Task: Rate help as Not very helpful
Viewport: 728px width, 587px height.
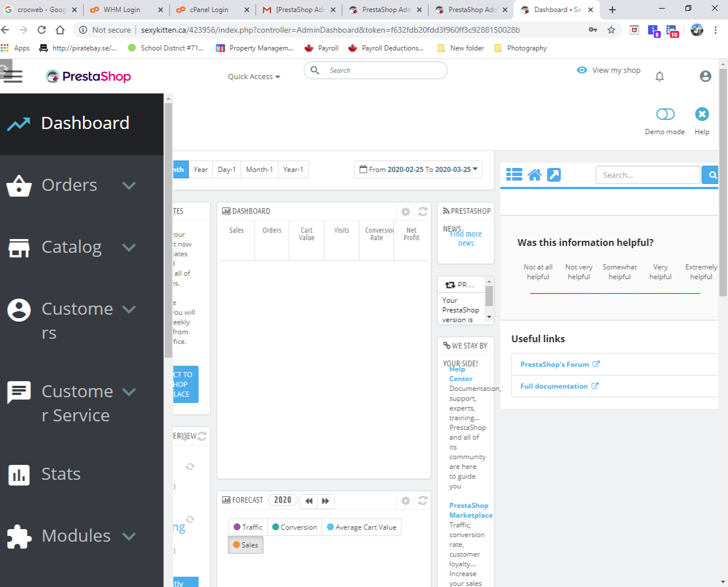Action: (579, 272)
